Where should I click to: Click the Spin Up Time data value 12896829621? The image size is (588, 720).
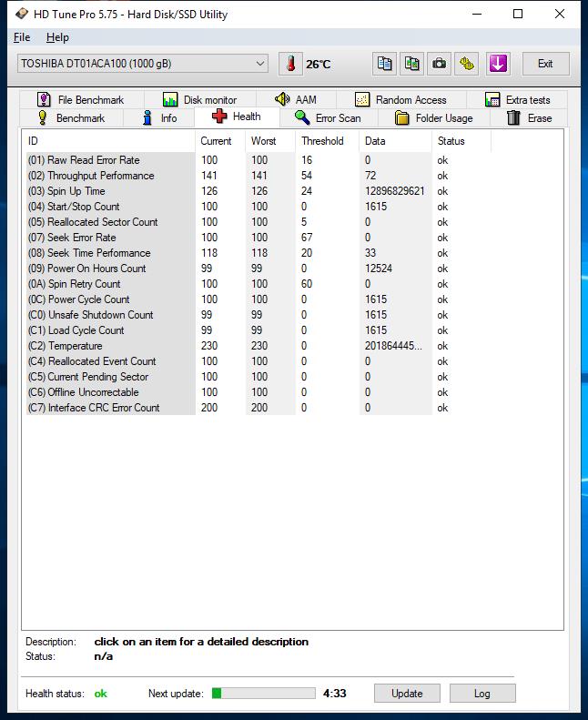tap(395, 191)
